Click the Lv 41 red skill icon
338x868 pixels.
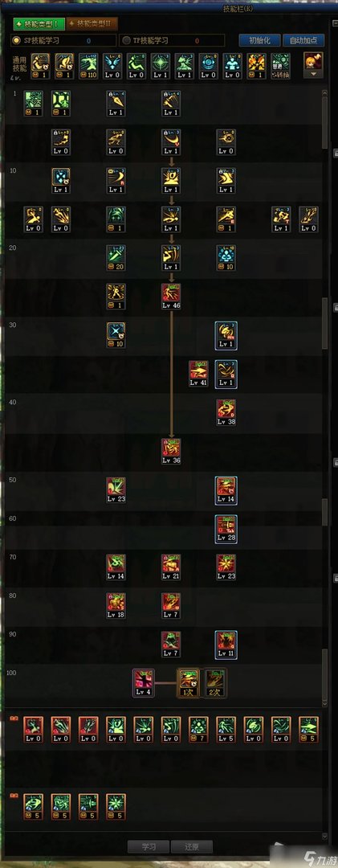pos(198,374)
